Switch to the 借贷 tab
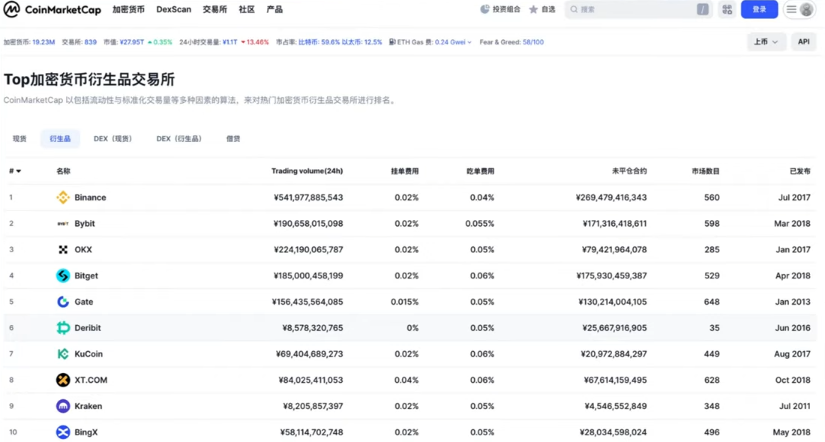Screen dimensions: 825x442 233,139
